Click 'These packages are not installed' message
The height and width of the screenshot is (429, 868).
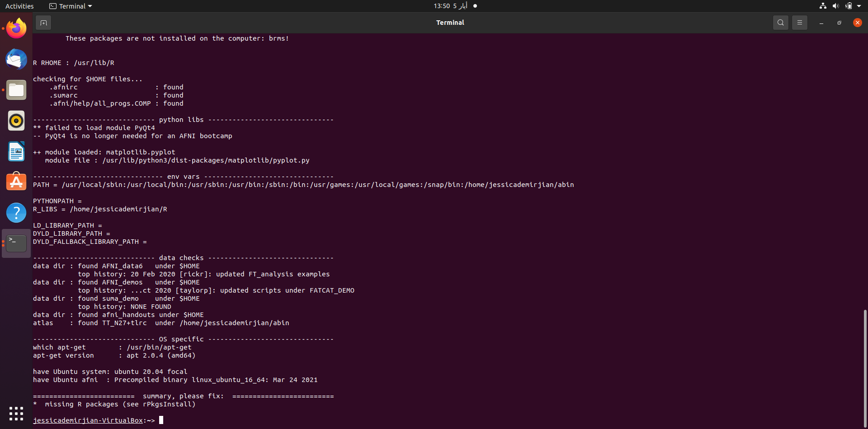coord(177,38)
